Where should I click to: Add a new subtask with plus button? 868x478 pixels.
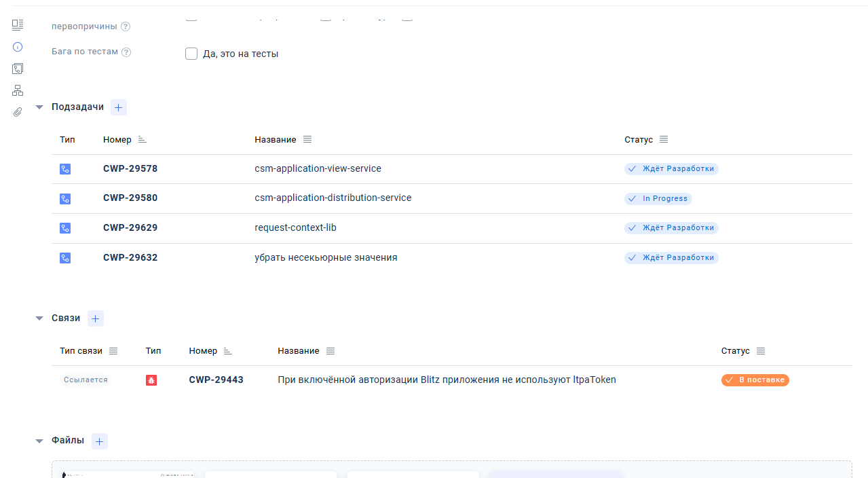119,107
